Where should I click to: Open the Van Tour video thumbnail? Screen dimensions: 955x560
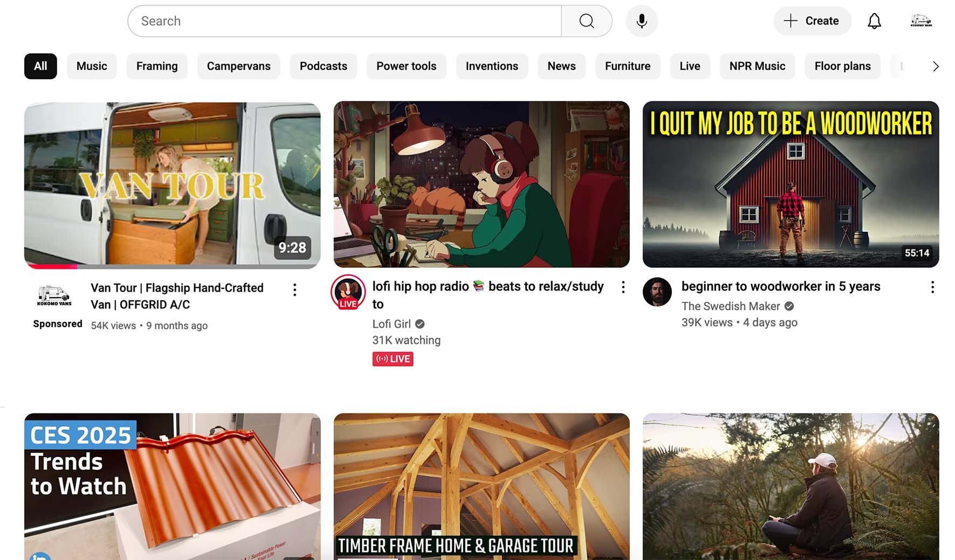pos(172,184)
